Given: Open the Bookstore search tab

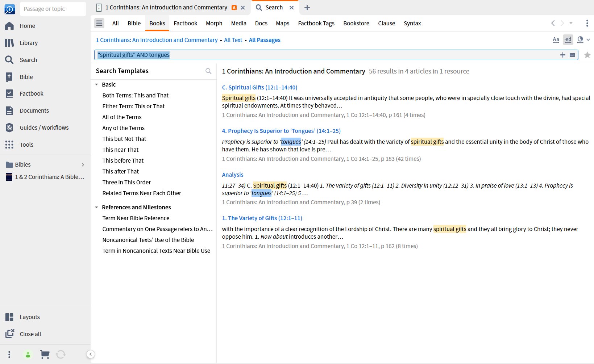Looking at the screenshot, I should tap(356, 23).
